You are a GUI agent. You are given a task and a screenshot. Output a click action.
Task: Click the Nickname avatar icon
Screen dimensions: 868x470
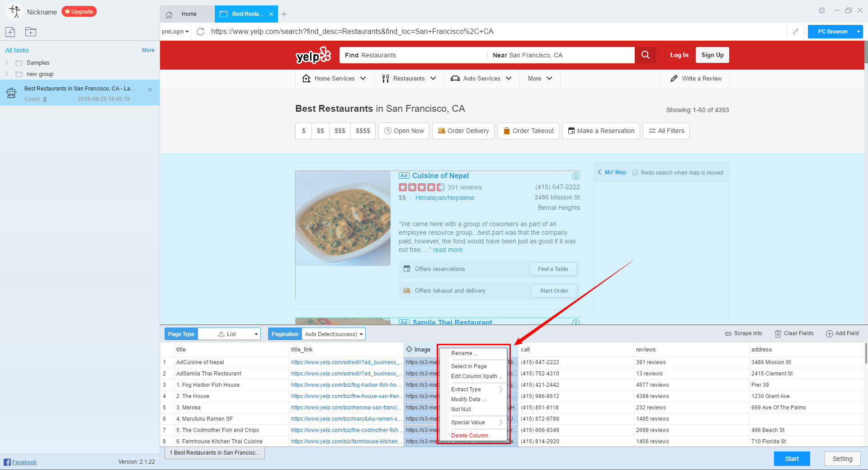(x=14, y=12)
